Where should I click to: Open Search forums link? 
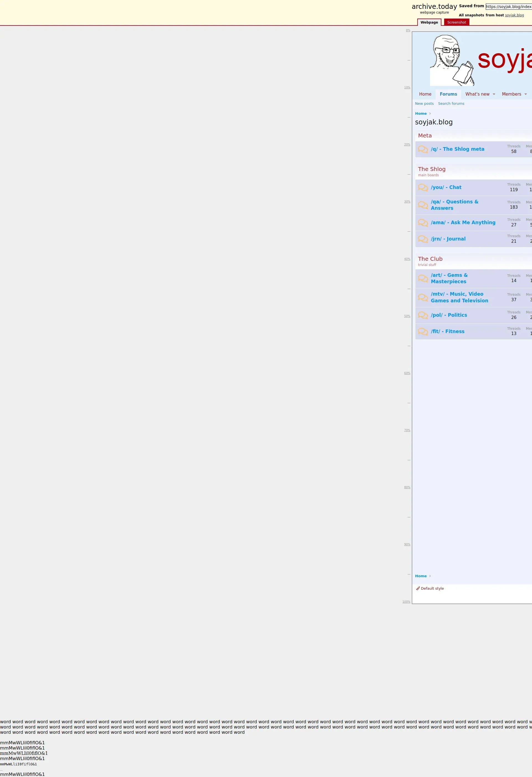451,104
